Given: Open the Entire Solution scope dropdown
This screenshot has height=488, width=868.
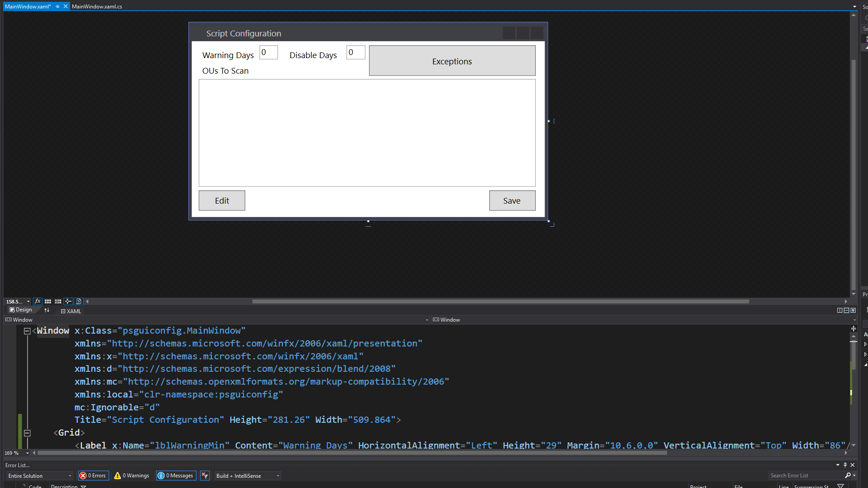Looking at the screenshot, I should coord(39,476).
